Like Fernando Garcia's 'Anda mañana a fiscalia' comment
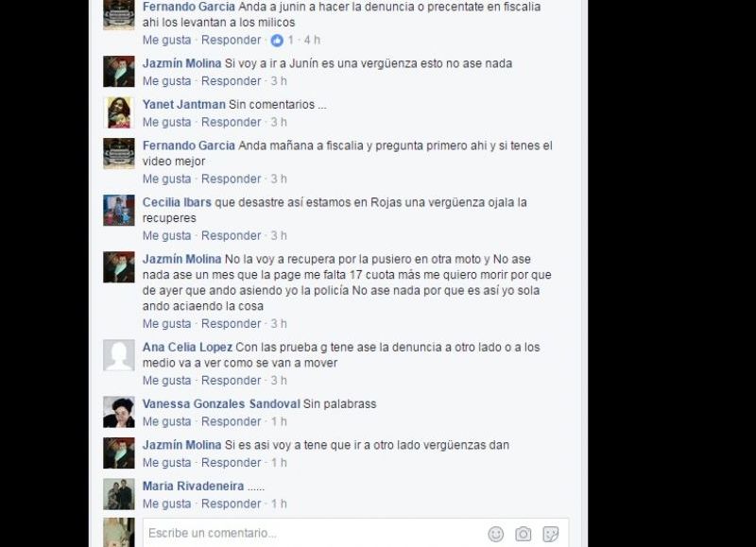756x547 pixels. (x=167, y=179)
